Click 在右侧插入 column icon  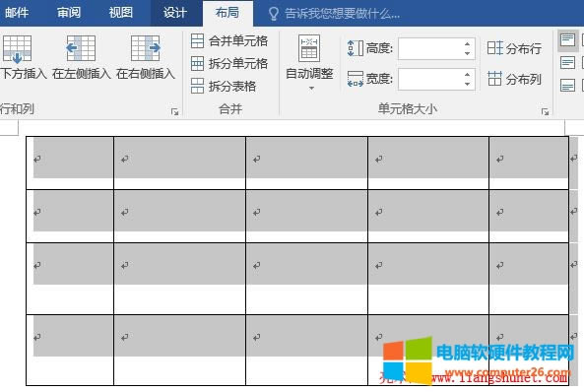point(146,48)
